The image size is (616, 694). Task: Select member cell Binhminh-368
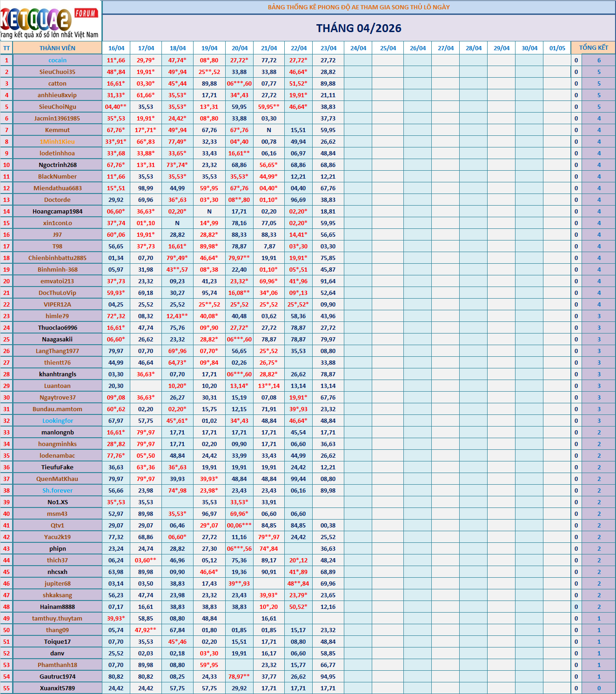(x=57, y=269)
